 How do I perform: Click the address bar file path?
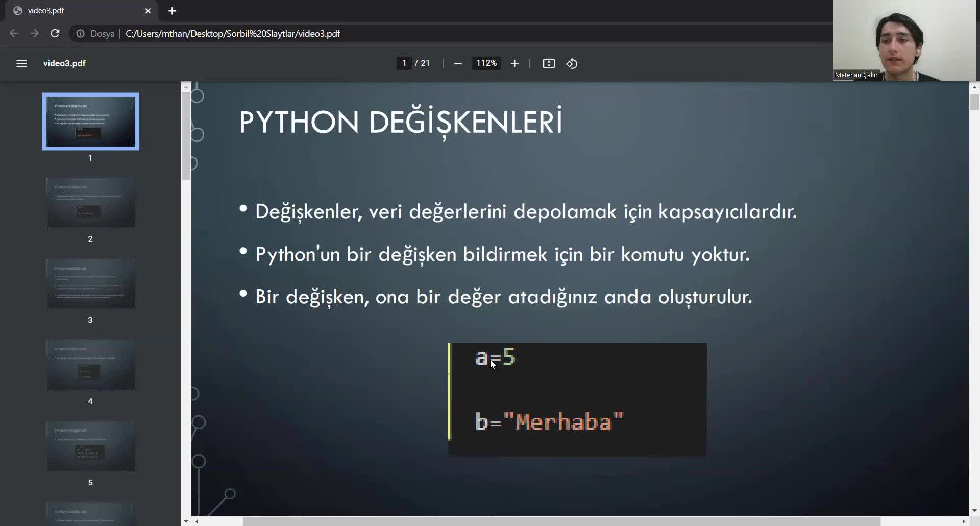coord(233,34)
